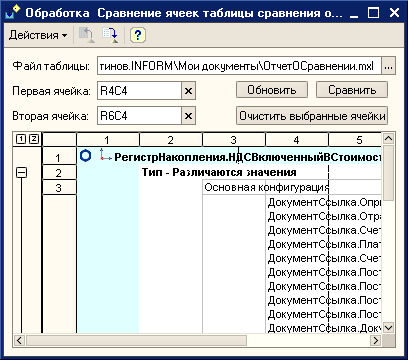The image size is (408, 360).
Task: Click 'Тип - Различаются значения' cell
Action: coord(219,172)
